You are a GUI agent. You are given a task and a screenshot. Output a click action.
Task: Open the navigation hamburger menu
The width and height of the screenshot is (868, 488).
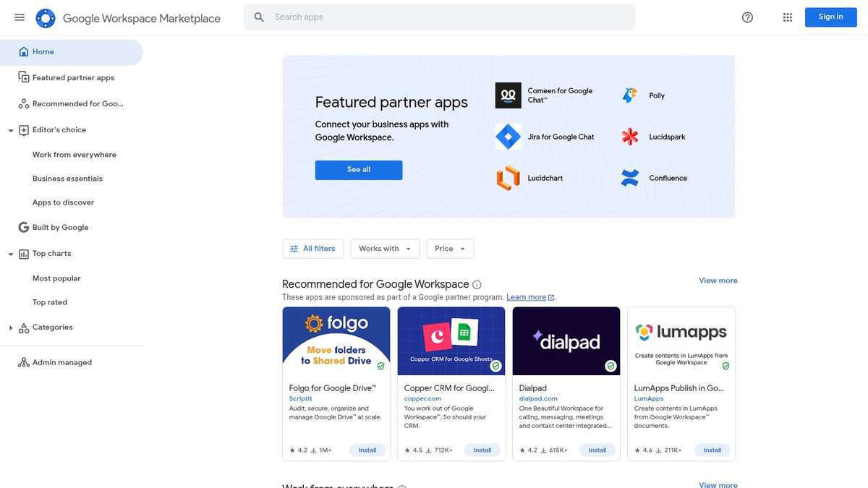tap(19, 17)
